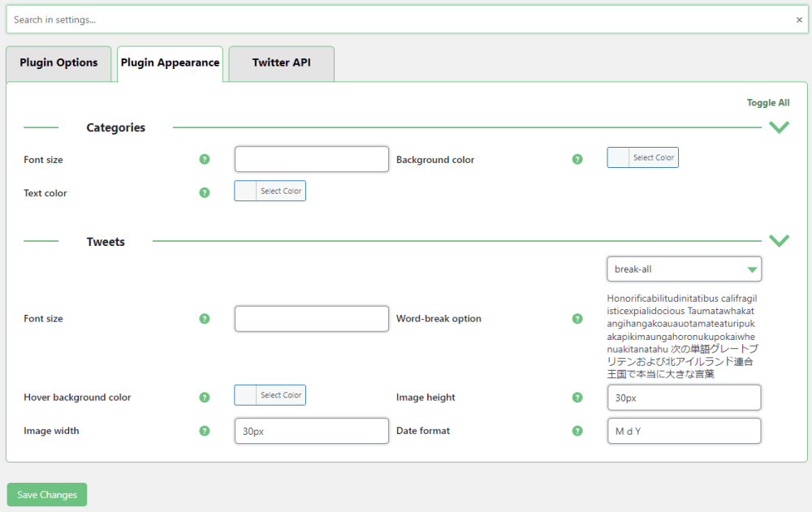Click help icon beside Categories Background color
Image resolution: width=812 pixels, height=512 pixels.
click(577, 159)
